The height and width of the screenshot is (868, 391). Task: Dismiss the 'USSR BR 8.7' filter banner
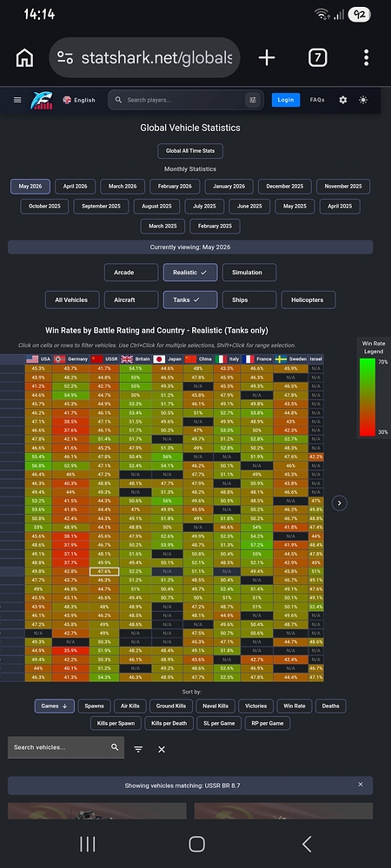pos(361,785)
